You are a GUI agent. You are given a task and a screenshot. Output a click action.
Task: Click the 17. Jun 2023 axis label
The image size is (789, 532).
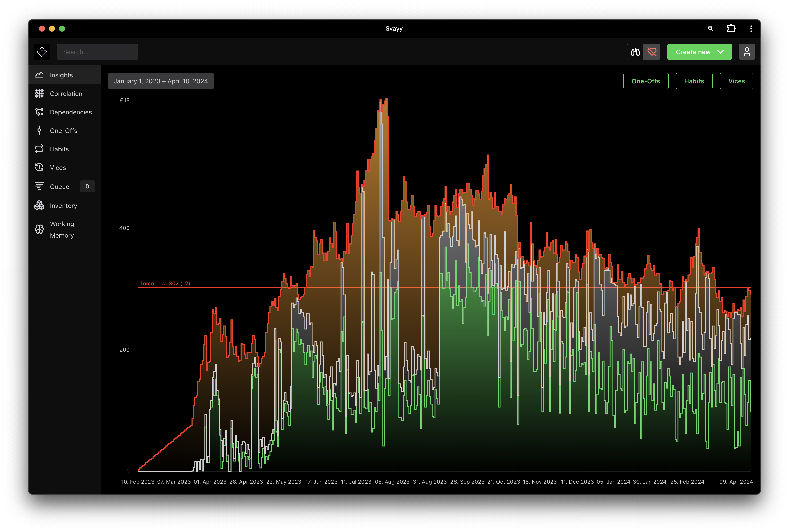coord(321,481)
